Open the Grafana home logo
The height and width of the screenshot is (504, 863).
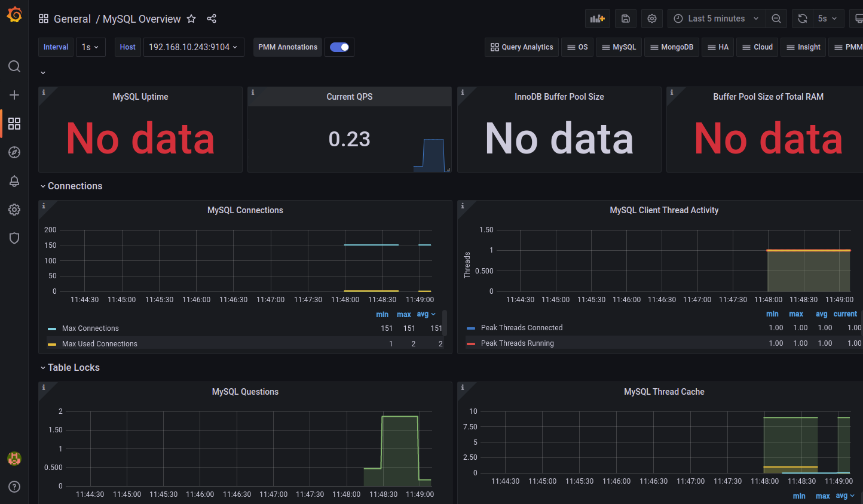coord(14,14)
